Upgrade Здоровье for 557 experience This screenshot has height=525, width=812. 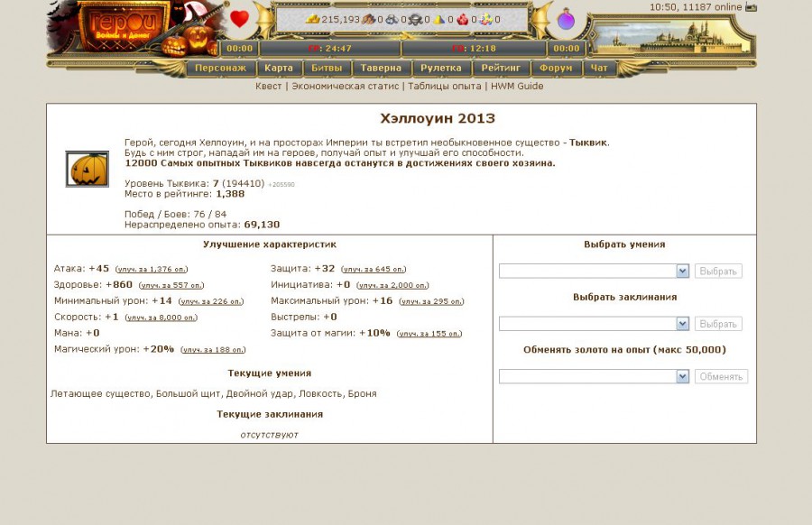[171, 285]
